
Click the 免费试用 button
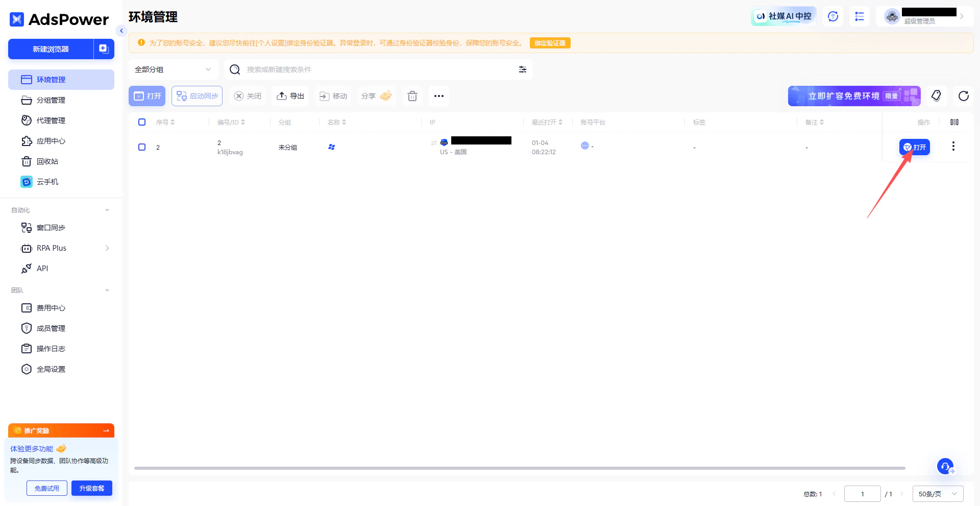pyautogui.click(x=47, y=488)
